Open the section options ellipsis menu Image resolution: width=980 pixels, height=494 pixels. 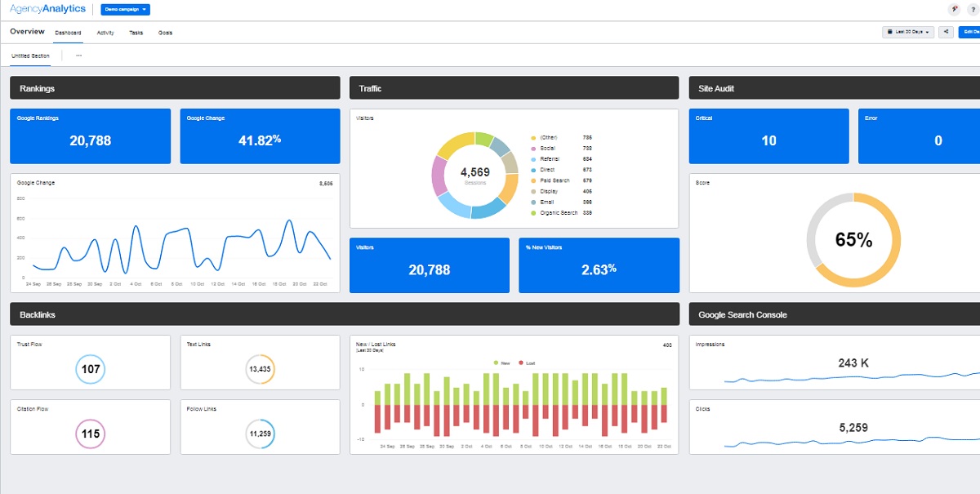click(x=78, y=56)
